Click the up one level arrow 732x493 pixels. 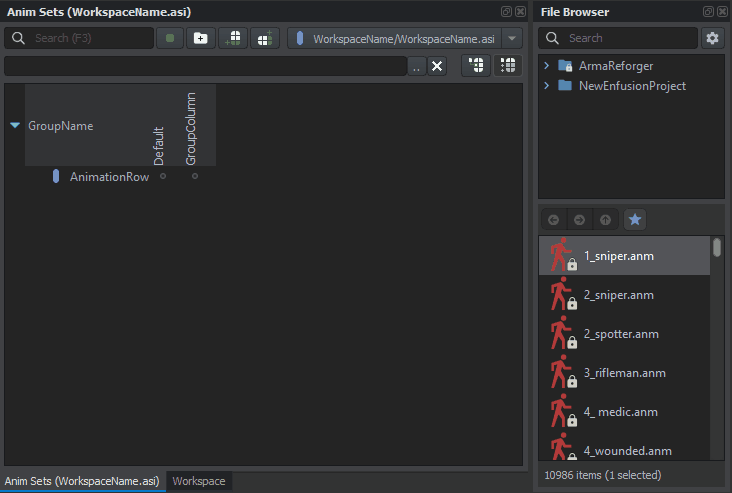point(605,219)
